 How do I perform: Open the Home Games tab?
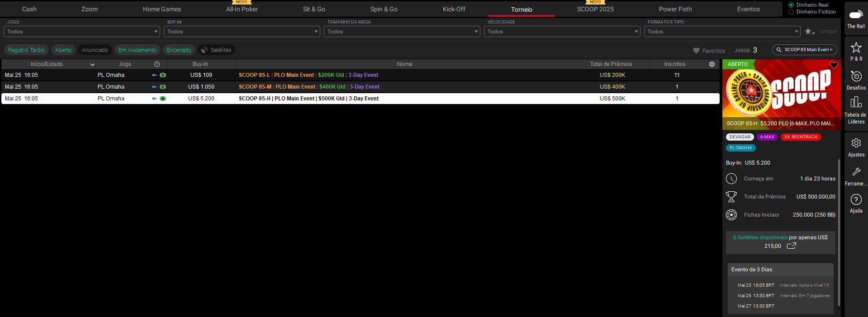[x=162, y=9]
